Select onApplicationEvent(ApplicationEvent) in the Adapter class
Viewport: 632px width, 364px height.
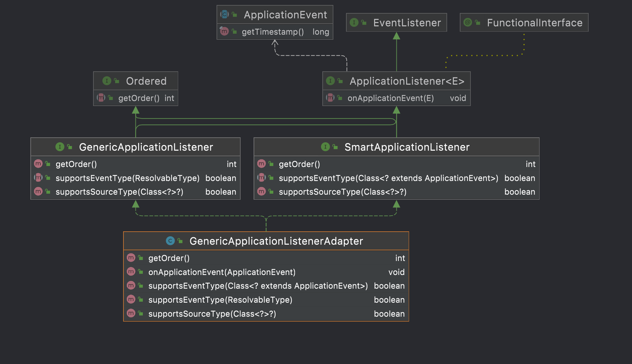click(x=222, y=272)
